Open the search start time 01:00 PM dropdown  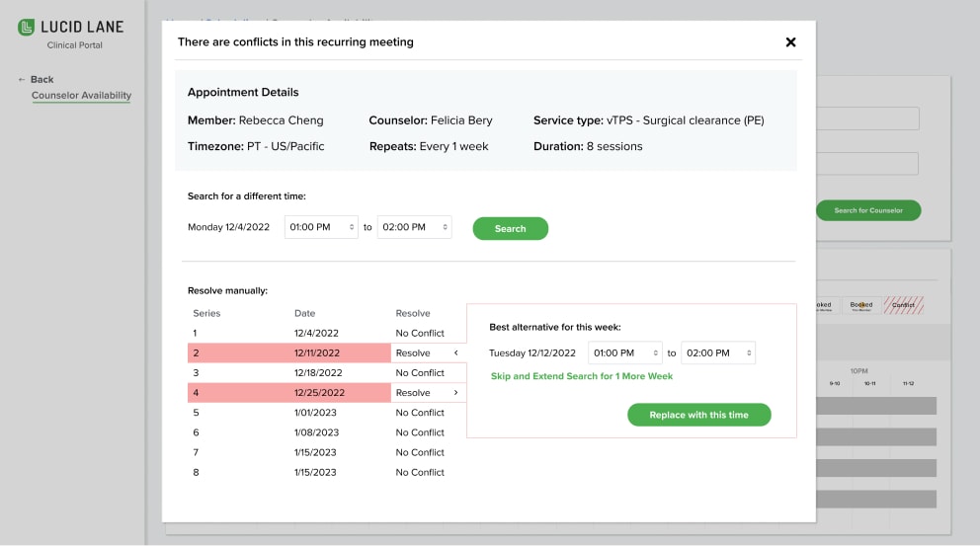pos(321,227)
